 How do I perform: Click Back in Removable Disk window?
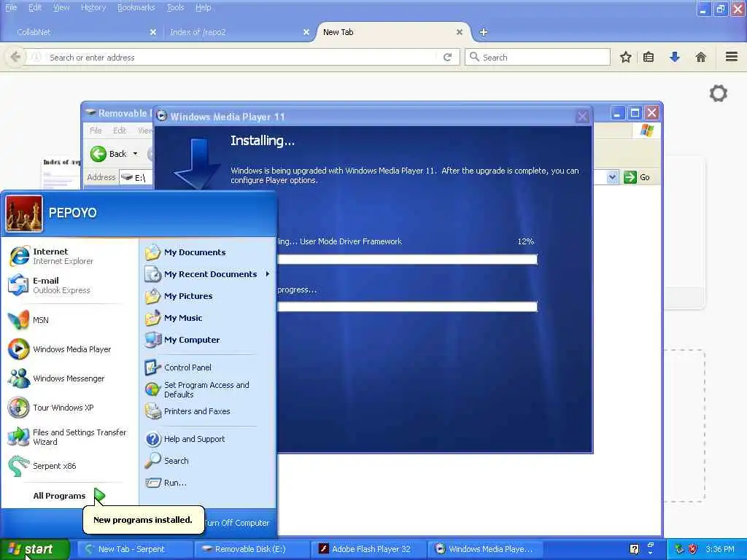[x=109, y=154]
